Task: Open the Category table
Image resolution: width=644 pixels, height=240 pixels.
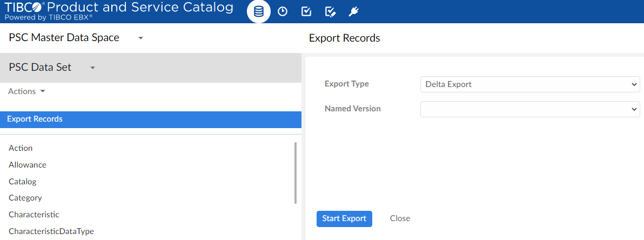Action: (x=25, y=198)
